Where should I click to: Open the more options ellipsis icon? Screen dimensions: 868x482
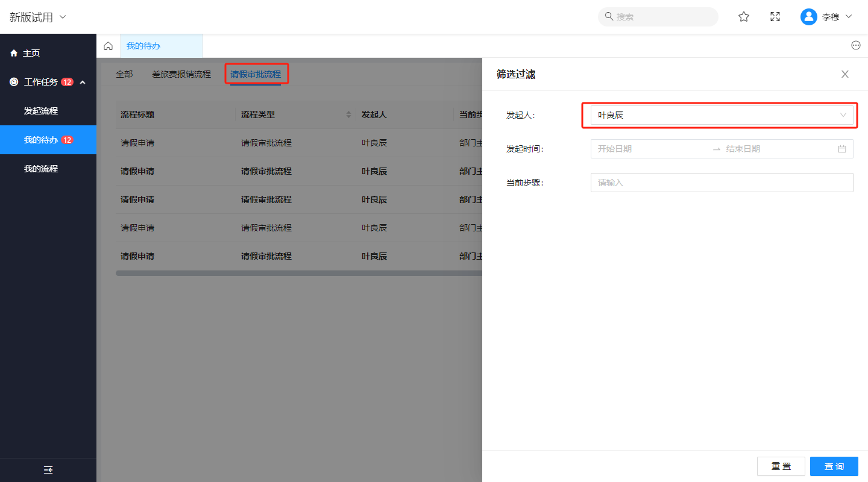855,46
